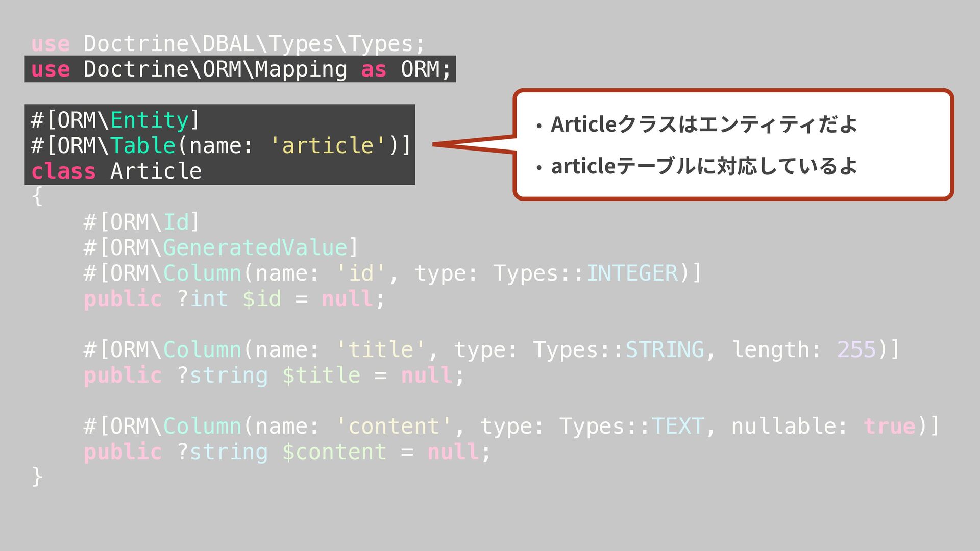This screenshot has height=551, width=980.
Task: Click the '$content' property variable
Action: [x=334, y=452]
